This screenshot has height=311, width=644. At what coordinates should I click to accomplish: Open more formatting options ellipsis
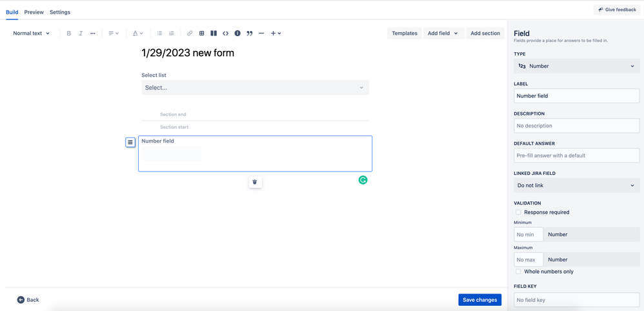click(93, 34)
